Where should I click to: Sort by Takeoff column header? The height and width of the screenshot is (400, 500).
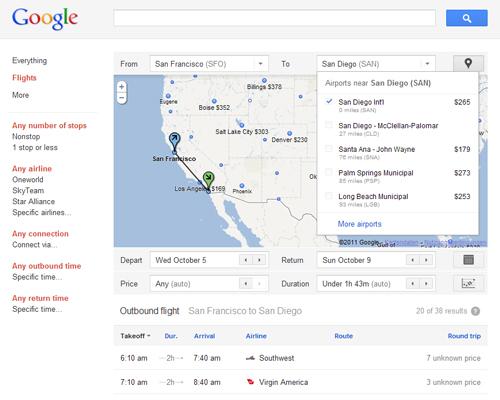pos(135,336)
